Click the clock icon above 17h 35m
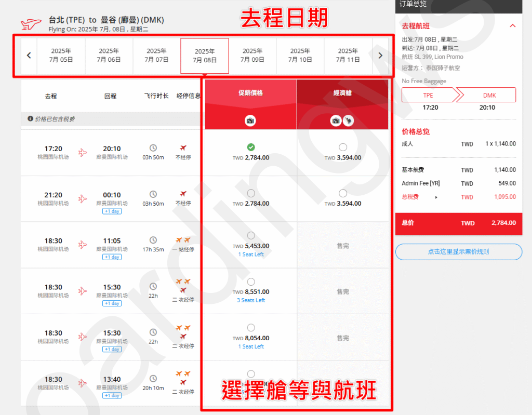The image size is (532, 415). 153,240
